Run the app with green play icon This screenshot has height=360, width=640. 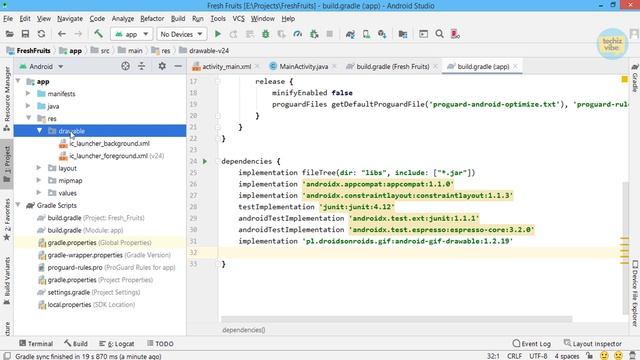(218, 34)
